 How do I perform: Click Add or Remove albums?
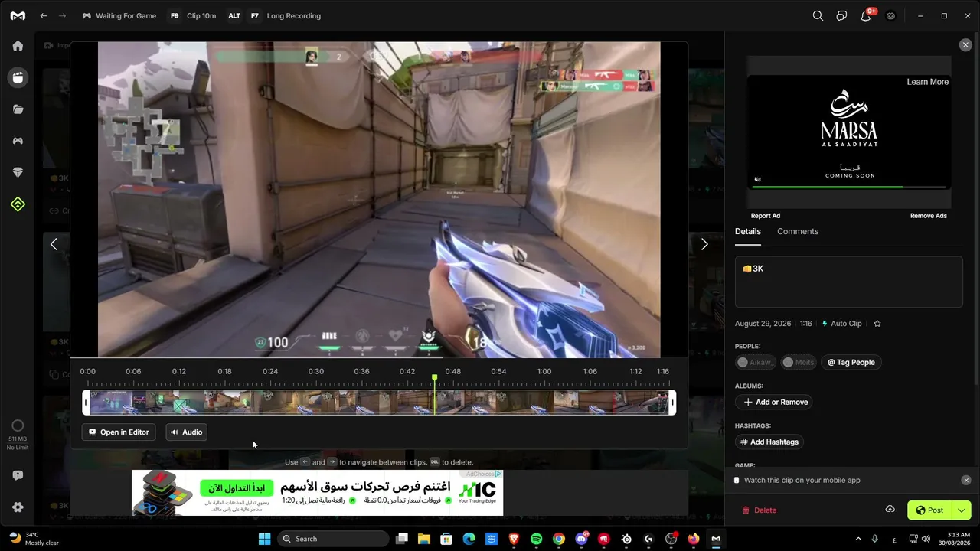pos(776,402)
